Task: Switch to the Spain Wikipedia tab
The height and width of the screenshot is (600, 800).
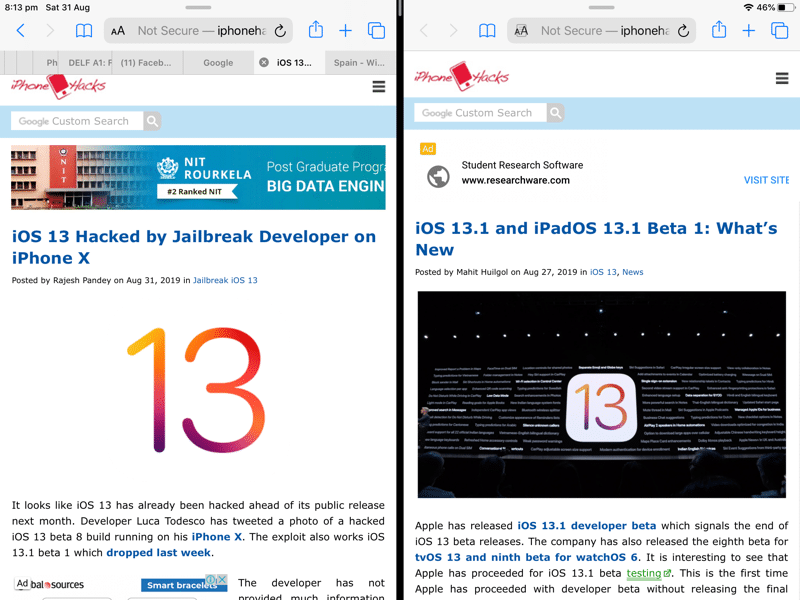Action: tap(358, 61)
